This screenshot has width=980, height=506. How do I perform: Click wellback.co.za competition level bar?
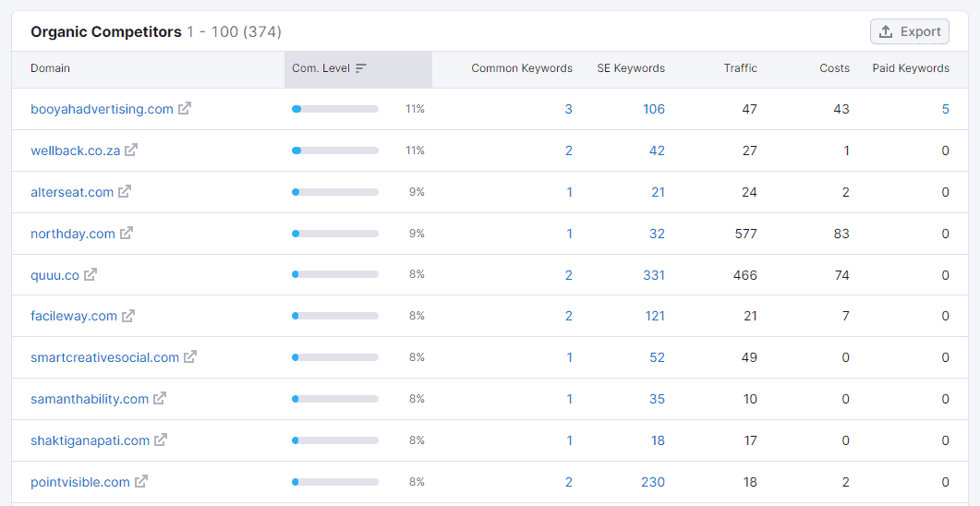coord(335,151)
